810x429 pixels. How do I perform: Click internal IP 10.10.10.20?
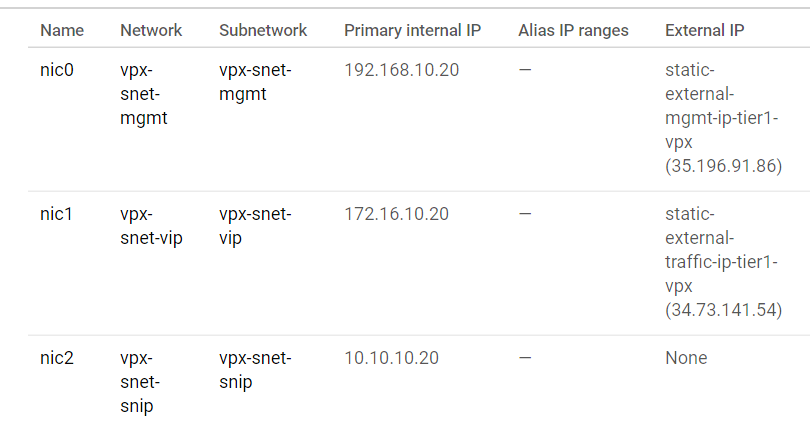click(391, 358)
